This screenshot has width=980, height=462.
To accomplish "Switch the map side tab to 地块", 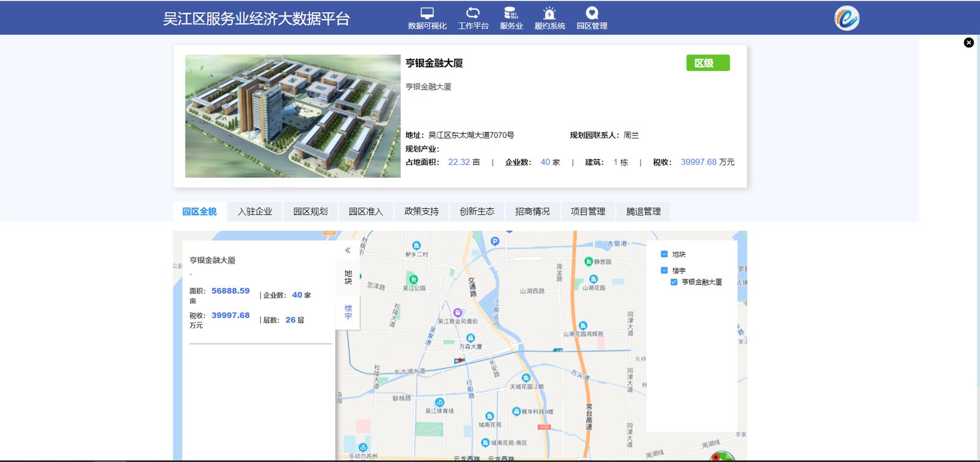I will pos(348,278).
